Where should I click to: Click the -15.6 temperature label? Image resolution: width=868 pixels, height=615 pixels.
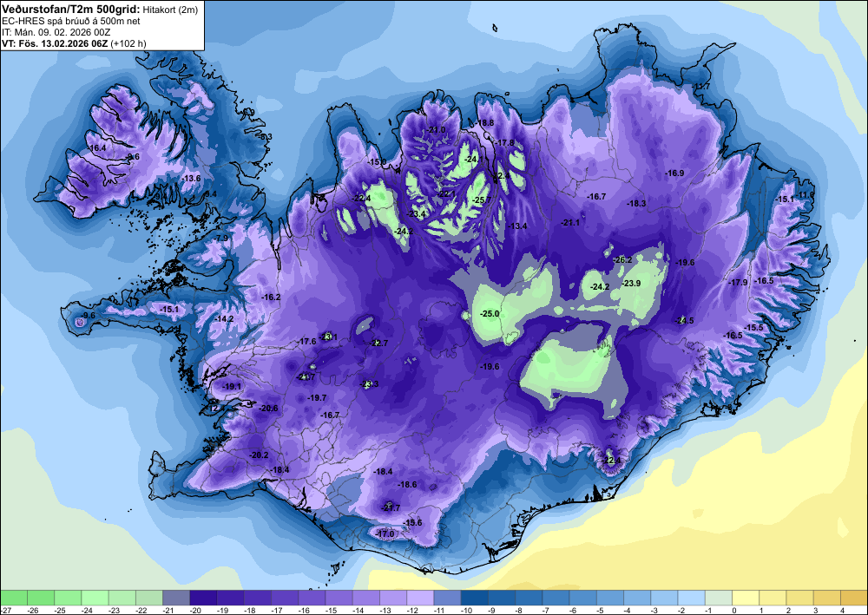coord(412,523)
